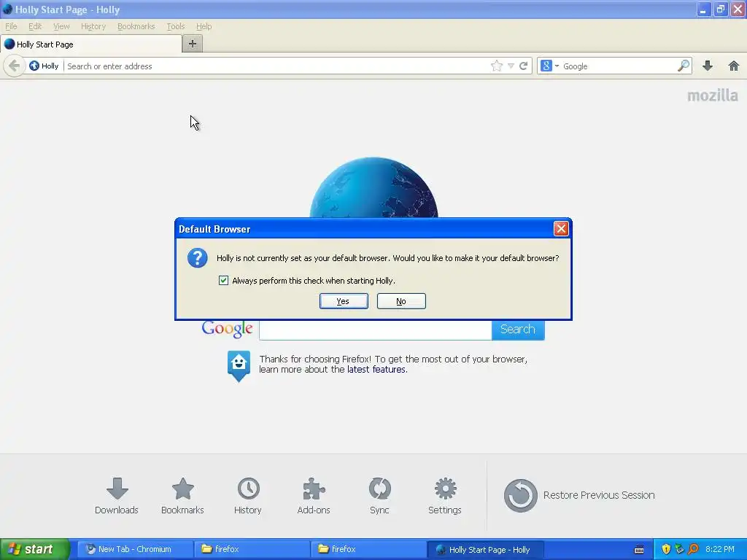This screenshot has width=747, height=560.
Task: Open the Bookmarks menu
Action: pos(136,26)
